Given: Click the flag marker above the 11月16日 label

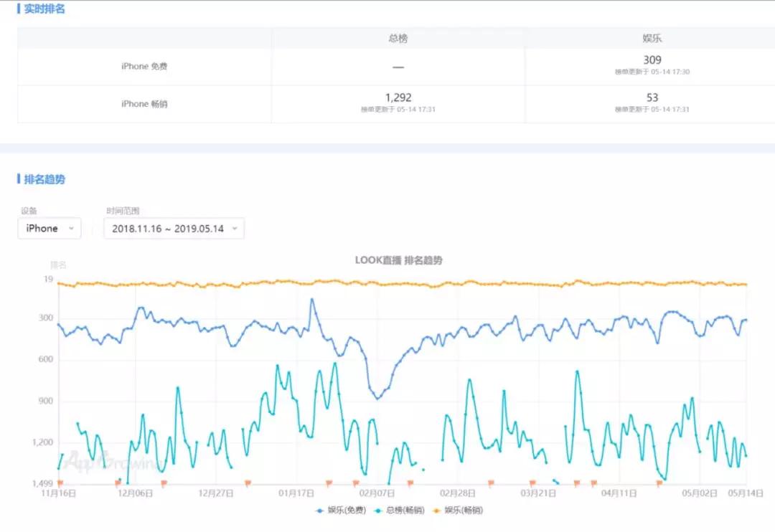Looking at the screenshot, I should click(x=60, y=483).
